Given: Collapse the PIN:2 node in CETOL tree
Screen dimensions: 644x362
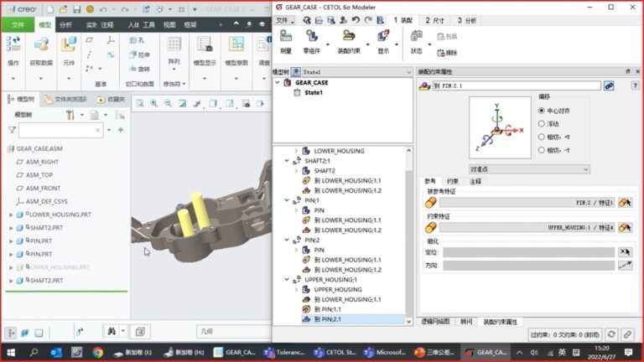Looking at the screenshot, I should pos(287,240).
